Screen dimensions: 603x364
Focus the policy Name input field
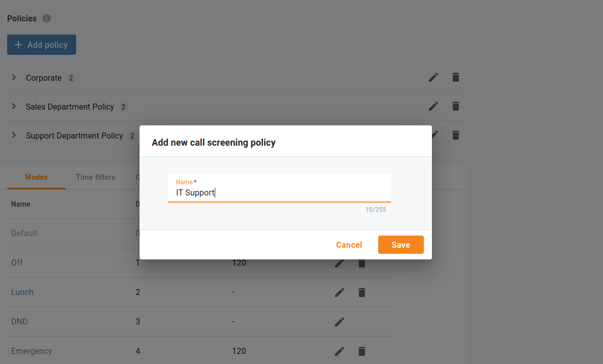(280, 188)
